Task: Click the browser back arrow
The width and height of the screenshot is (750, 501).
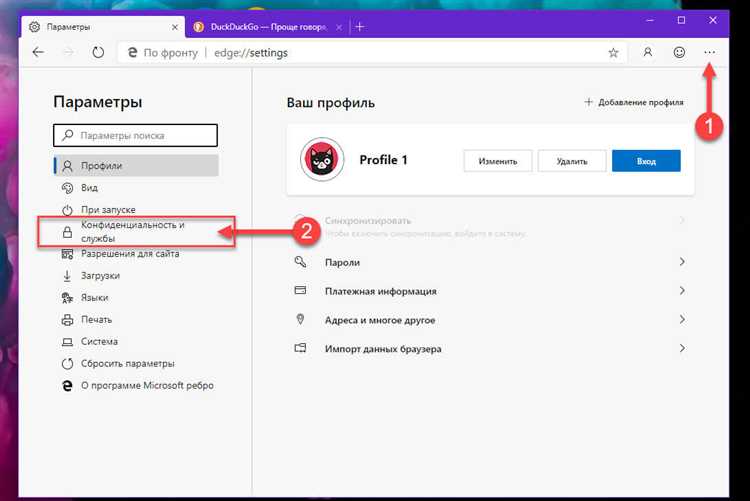Action: pos(38,52)
